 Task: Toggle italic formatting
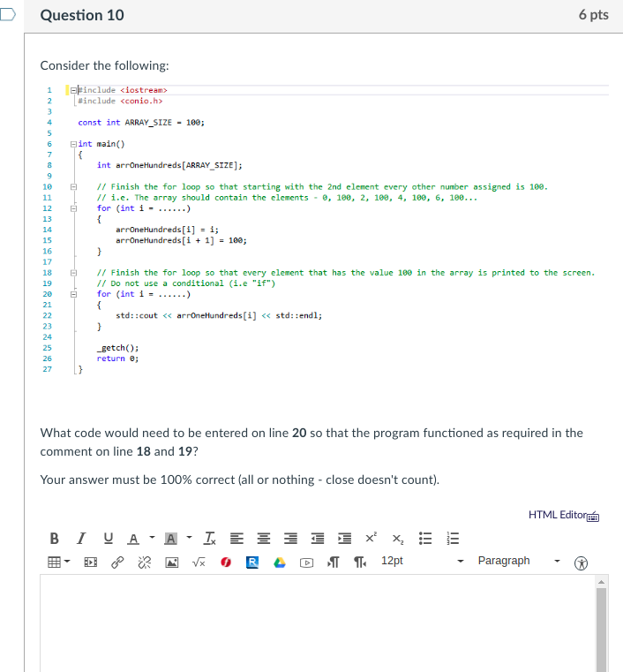(81, 539)
